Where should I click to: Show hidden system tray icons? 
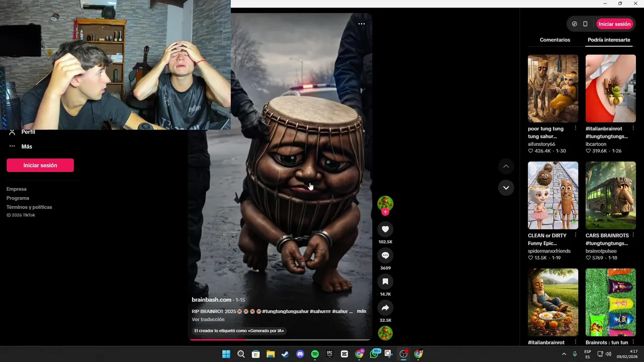[x=563, y=354]
